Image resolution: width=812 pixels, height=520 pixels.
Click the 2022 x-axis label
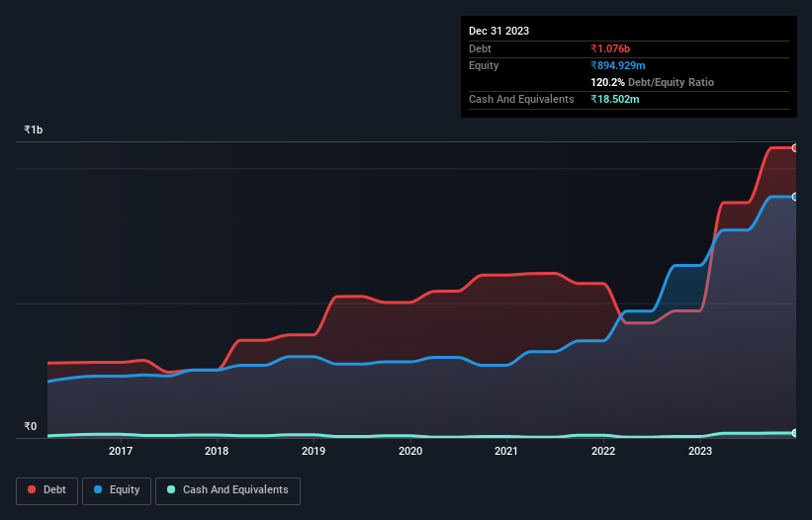tap(603, 451)
